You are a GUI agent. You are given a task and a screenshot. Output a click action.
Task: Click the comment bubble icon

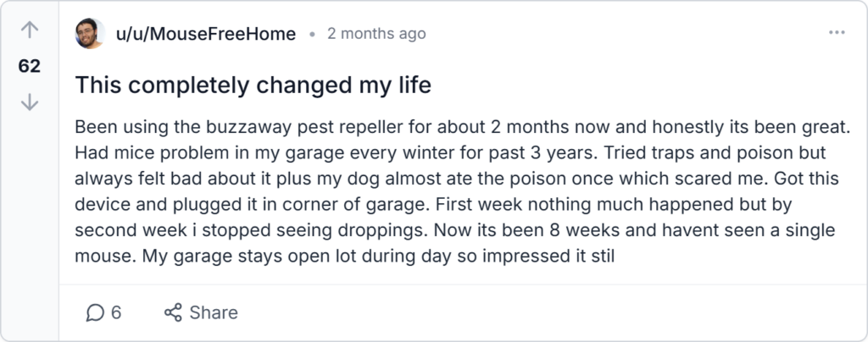94,312
